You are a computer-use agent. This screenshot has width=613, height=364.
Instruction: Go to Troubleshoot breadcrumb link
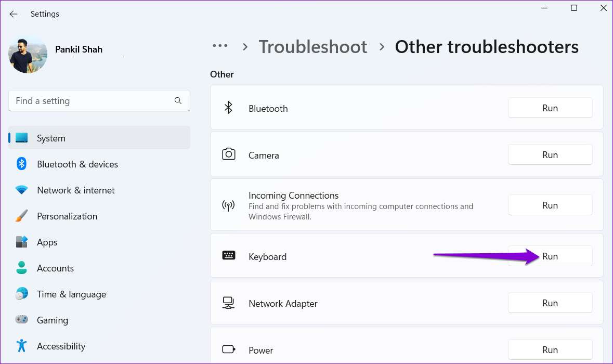click(313, 47)
